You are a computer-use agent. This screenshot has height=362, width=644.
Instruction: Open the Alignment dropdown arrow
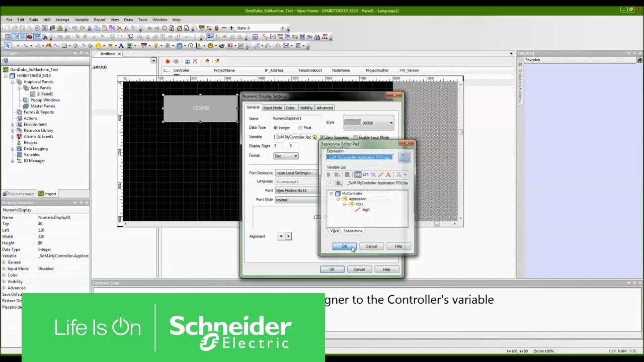(x=288, y=236)
